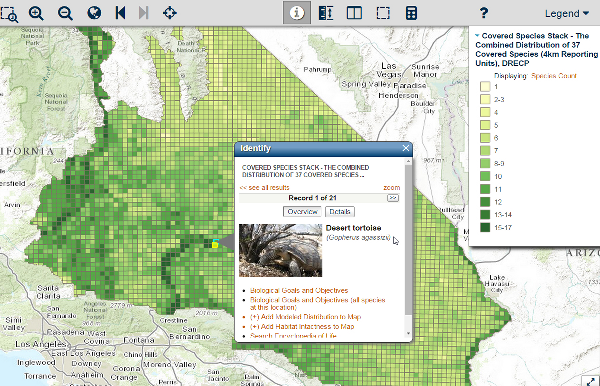600x386 pixels.
Task: Click legend swatch for 7 species
Action: 485,151
